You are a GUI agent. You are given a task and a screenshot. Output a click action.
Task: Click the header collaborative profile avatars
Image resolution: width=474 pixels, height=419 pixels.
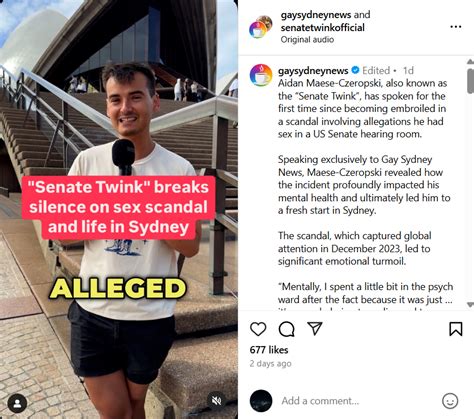tap(261, 27)
